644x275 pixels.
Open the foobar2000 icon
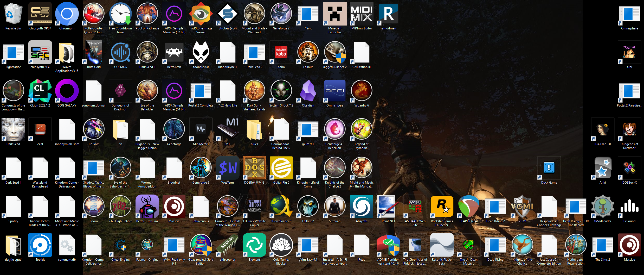201,52
